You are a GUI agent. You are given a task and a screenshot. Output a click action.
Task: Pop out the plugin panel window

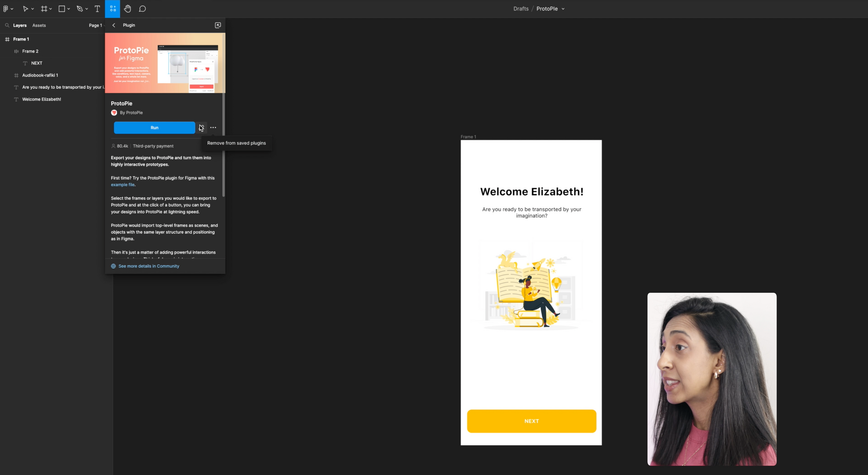click(x=218, y=25)
